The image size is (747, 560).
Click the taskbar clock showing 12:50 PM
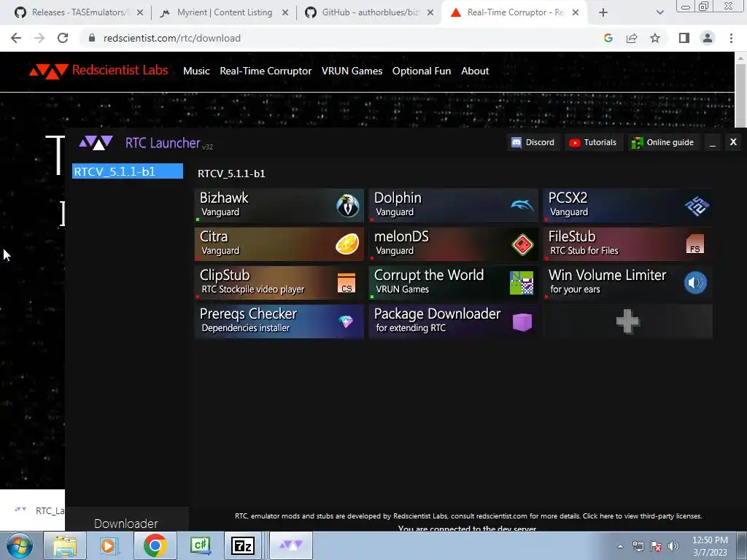point(710,545)
